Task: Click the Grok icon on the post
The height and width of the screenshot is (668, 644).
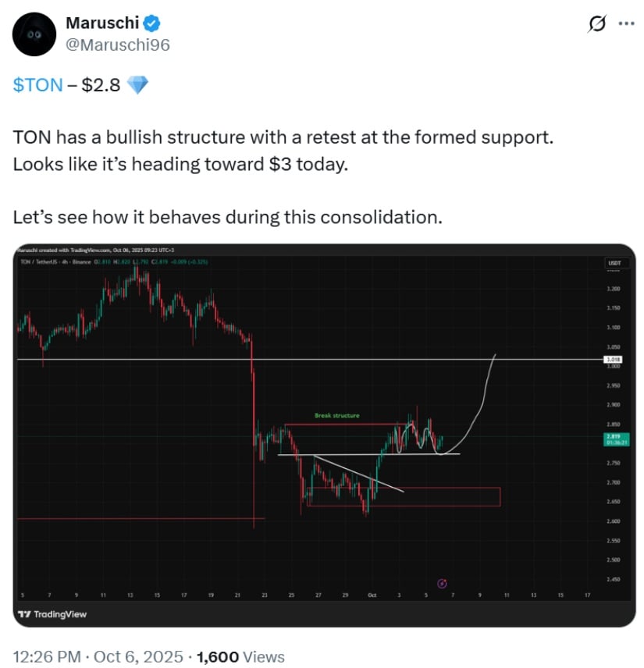Action: pyautogui.click(x=596, y=23)
